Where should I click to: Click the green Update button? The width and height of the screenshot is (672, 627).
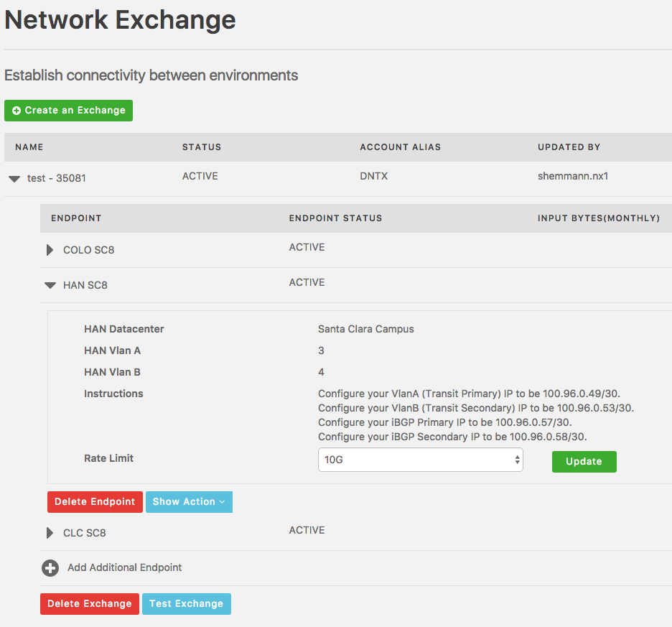tap(584, 462)
